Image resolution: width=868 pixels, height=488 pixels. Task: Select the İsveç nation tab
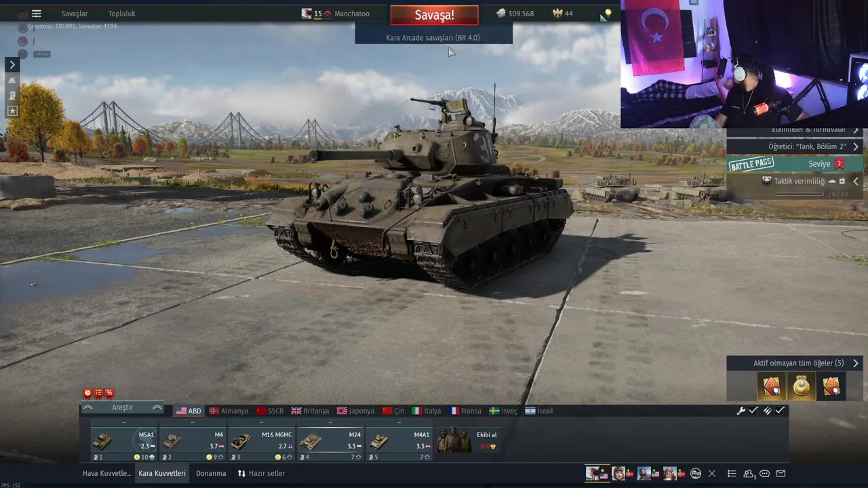[503, 411]
